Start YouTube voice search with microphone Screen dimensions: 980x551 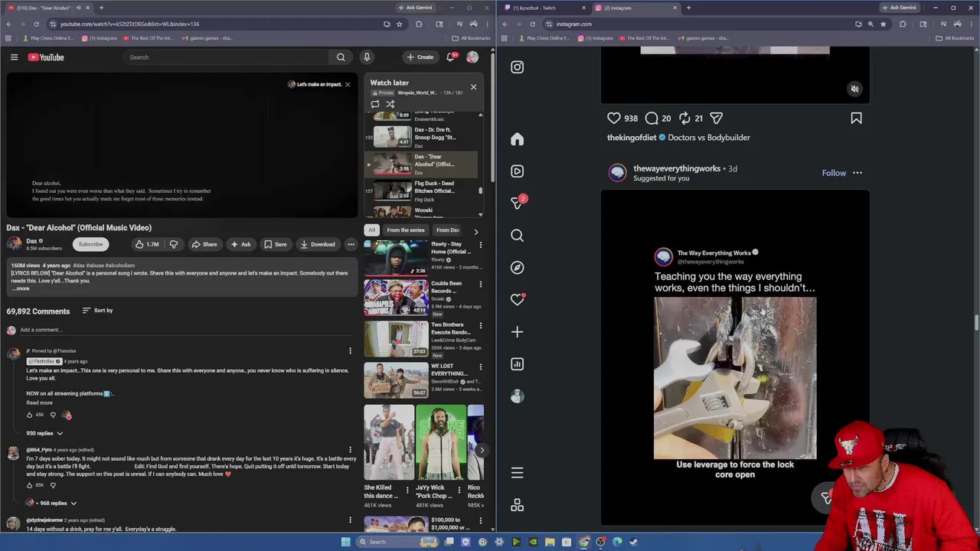[x=367, y=57]
